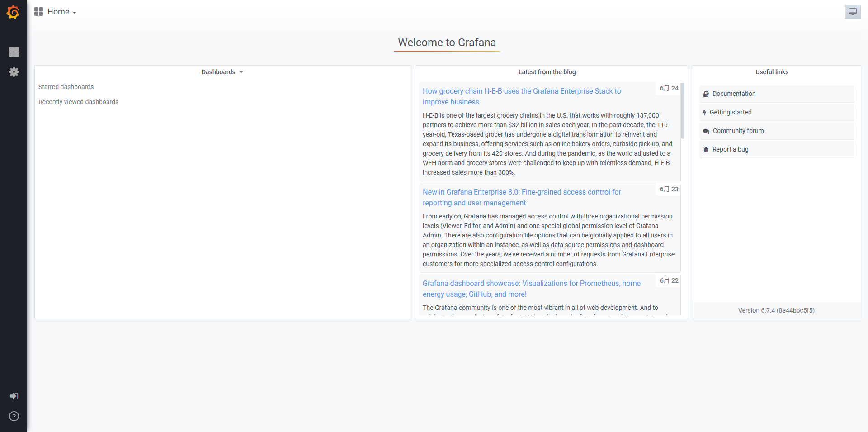Click the bug icon by Report a bug
Screen dimensions: 868x432
706,150
